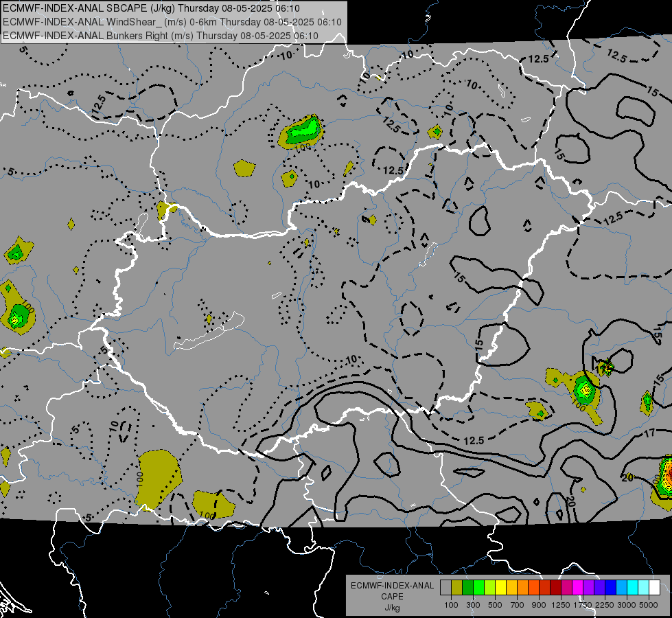The height and width of the screenshot is (618, 672).
Task: Click the purple swatch in the legend
Action: 589,587
